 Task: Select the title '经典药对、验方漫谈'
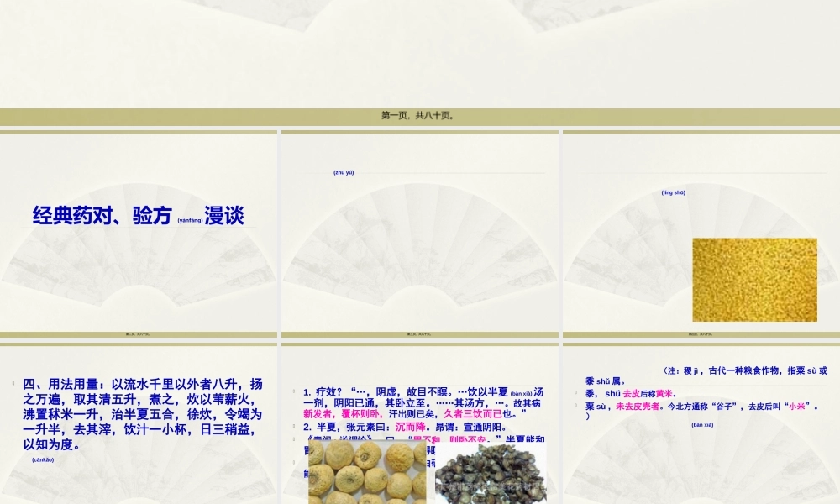coord(138,216)
